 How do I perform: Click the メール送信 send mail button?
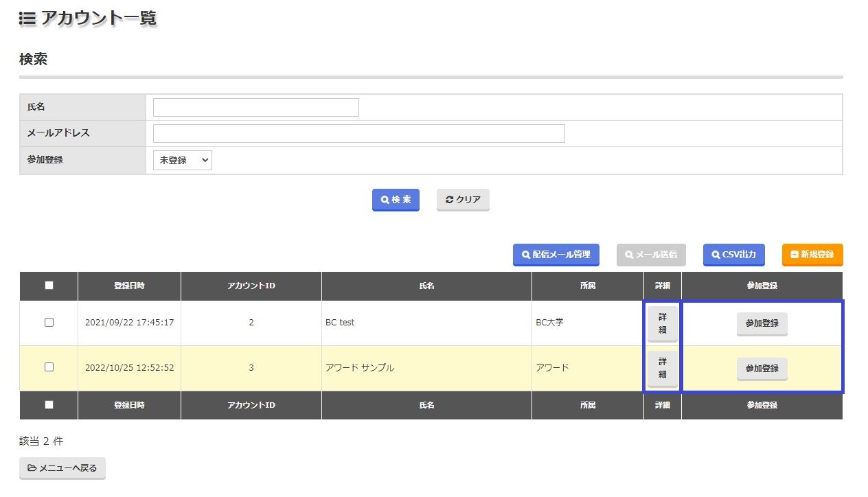(650, 255)
